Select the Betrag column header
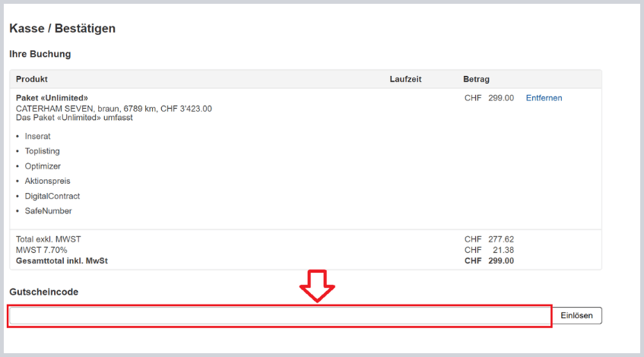644x357 pixels. coord(476,79)
